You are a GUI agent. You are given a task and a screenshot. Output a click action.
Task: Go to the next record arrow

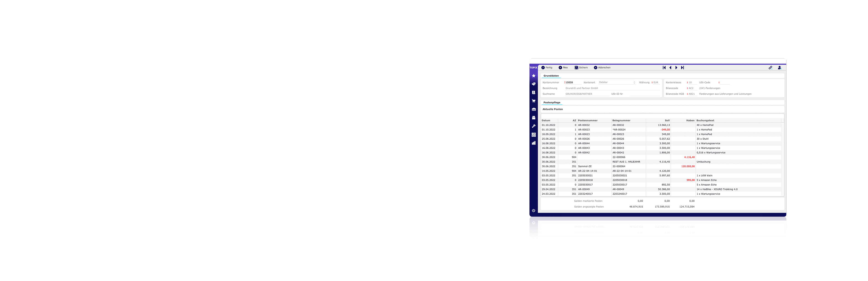[x=676, y=68]
